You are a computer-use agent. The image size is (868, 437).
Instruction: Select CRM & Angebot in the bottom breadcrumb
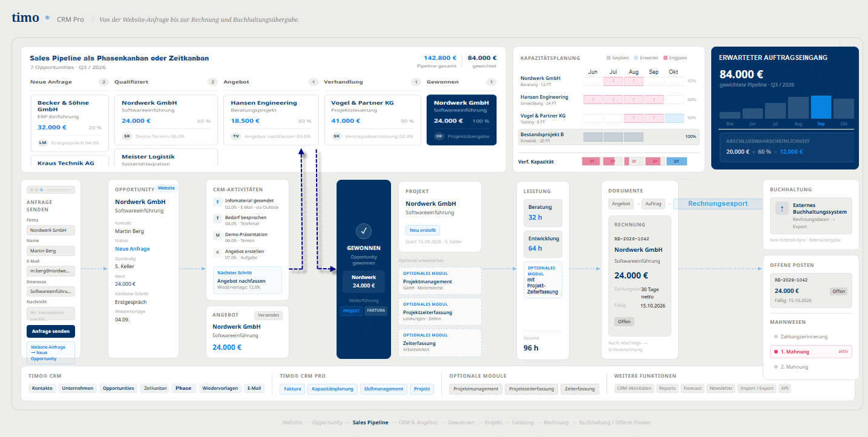418,422
